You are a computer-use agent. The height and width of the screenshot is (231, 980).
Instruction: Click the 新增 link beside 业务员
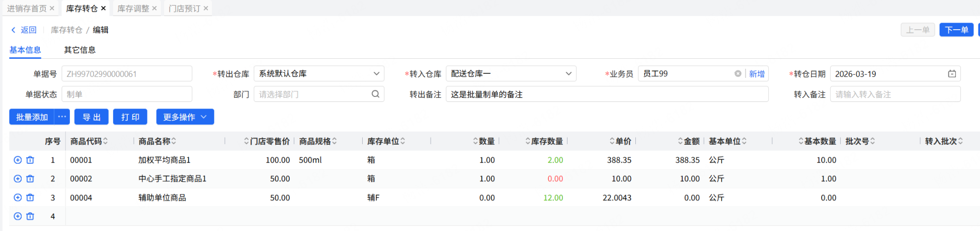(x=757, y=74)
